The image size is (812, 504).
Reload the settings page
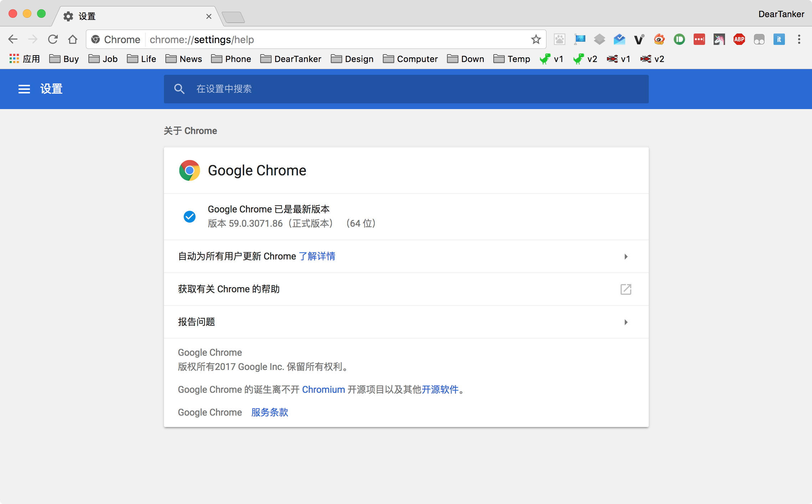click(x=53, y=39)
